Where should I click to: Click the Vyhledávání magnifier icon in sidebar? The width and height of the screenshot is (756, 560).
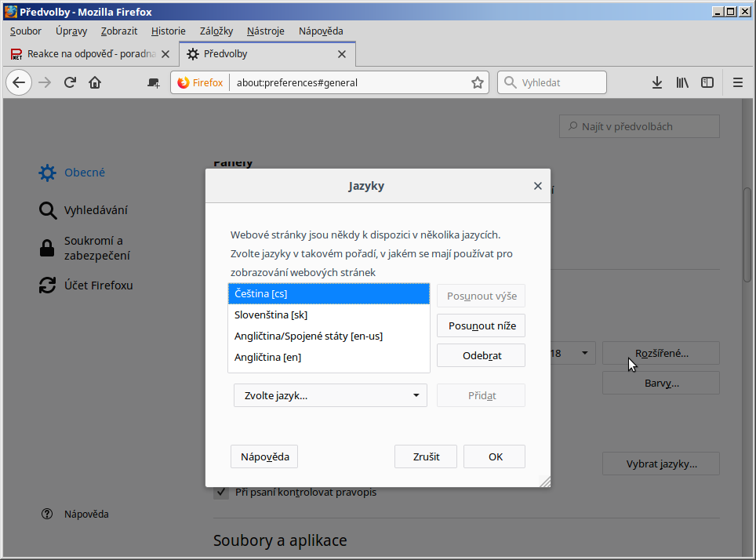[47, 210]
